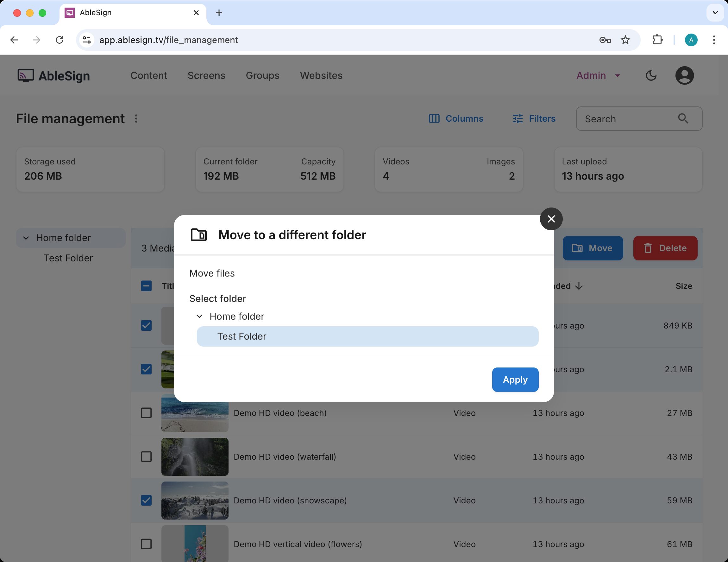Bookmark this page with the star
Screen dimensions: 728x562
point(625,40)
